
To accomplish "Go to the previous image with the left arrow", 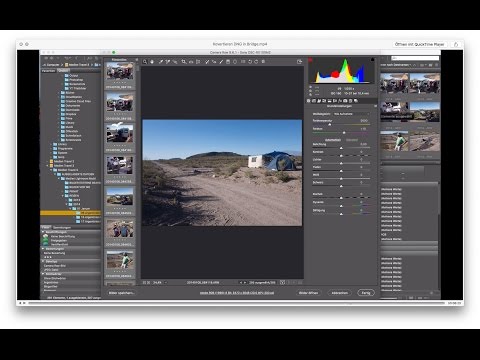I will point(241,283).
